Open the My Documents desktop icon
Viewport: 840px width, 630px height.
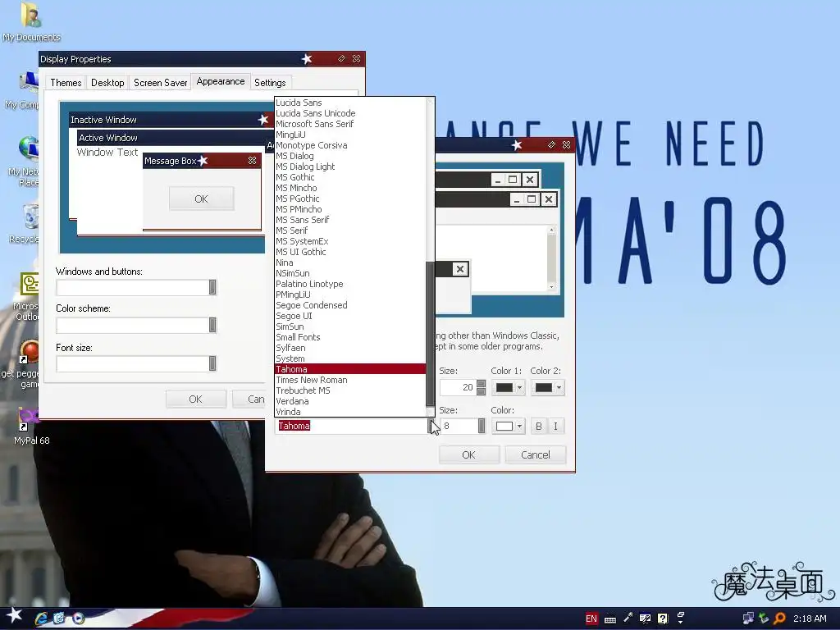[x=31, y=22]
